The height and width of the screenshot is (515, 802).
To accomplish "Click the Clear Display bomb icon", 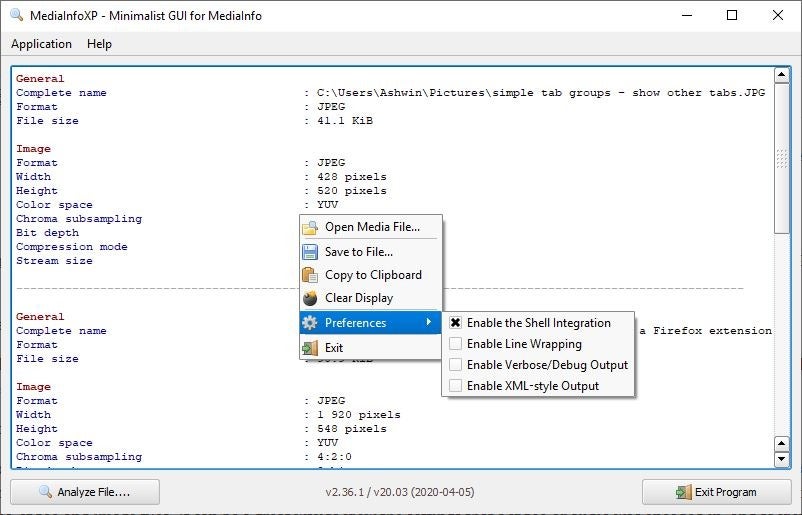I will click(x=310, y=298).
